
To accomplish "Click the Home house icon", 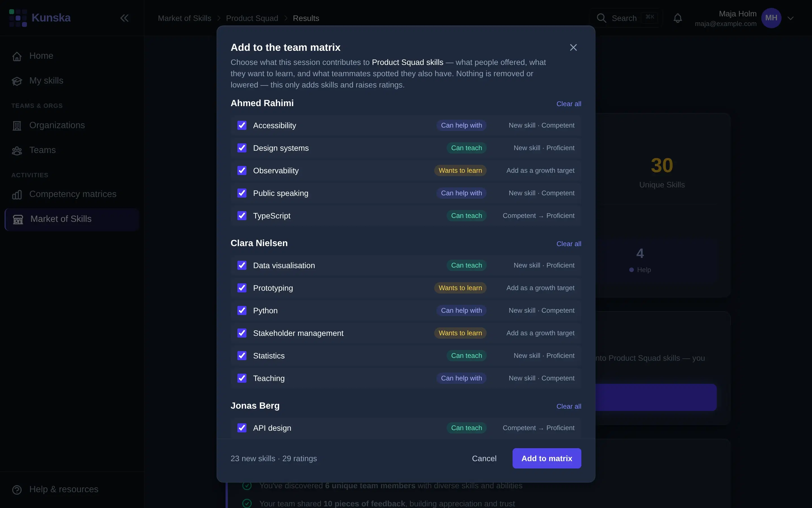I will pos(17,56).
